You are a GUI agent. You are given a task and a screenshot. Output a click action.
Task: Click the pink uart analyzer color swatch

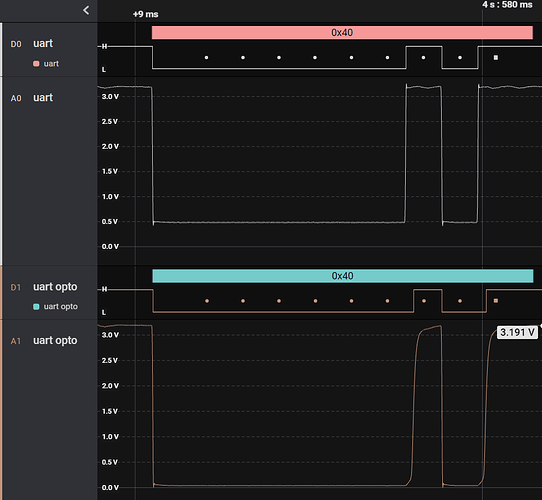point(36,64)
